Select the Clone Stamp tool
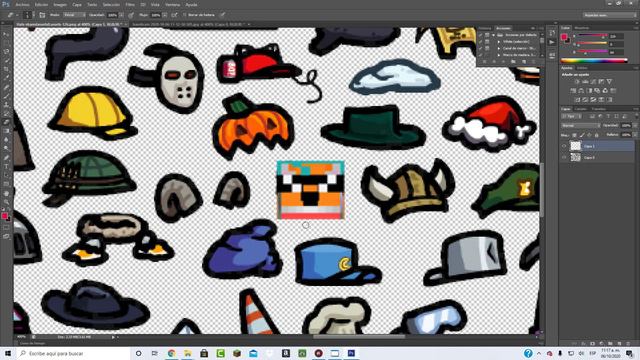Image resolution: width=640 pixels, height=360 pixels. [x=6, y=104]
